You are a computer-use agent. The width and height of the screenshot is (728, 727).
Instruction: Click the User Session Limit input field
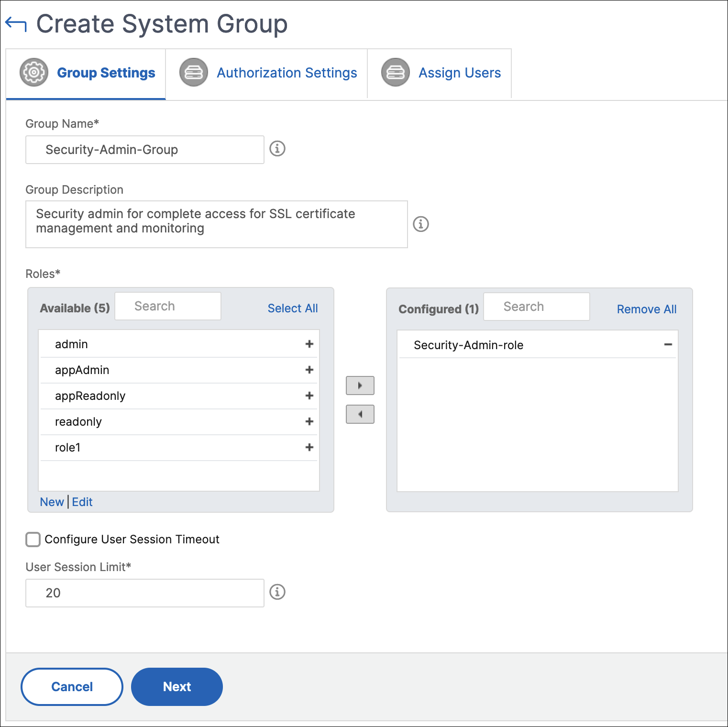[x=145, y=593]
